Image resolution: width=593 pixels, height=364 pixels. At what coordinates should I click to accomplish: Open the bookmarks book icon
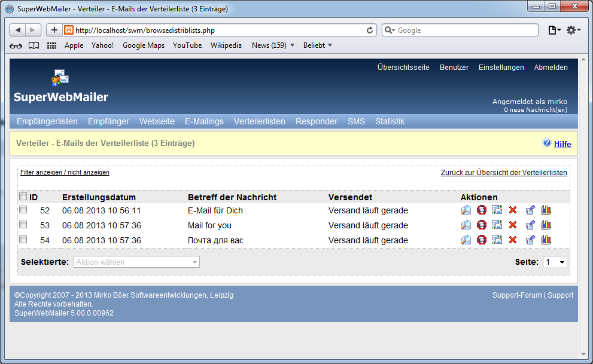pos(34,45)
